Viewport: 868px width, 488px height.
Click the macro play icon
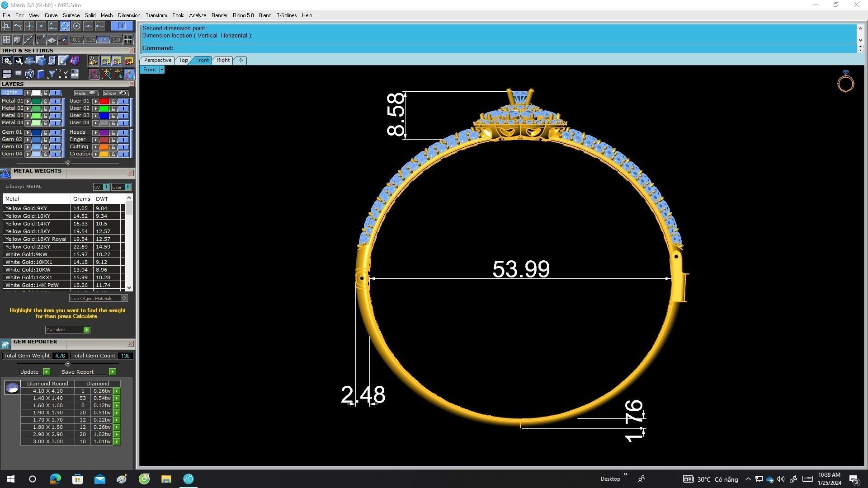[106, 61]
